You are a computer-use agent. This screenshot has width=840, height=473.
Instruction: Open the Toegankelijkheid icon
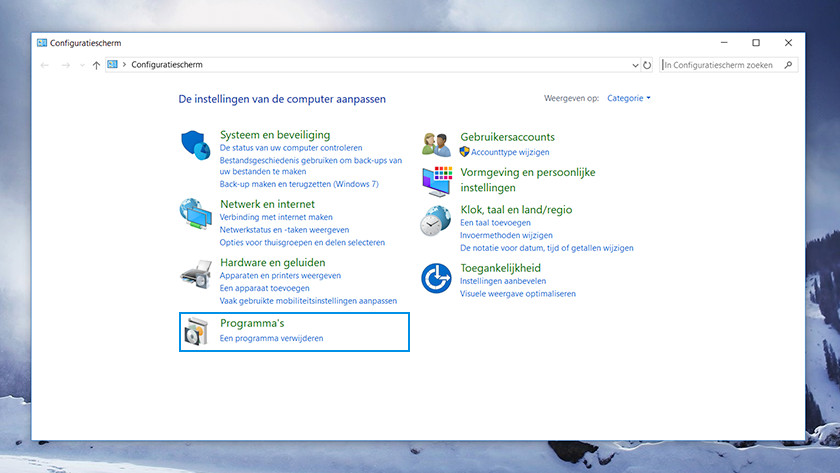(x=436, y=279)
